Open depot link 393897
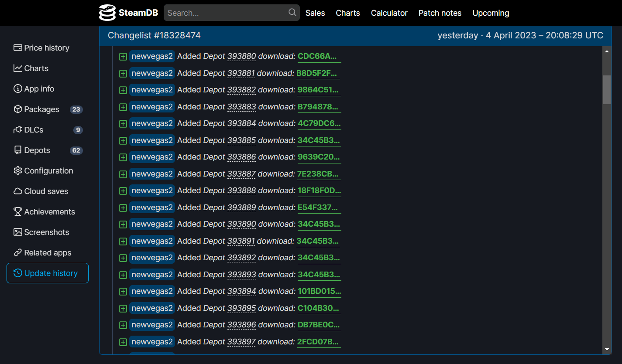Screen dimensions: 622x364 tap(241, 342)
